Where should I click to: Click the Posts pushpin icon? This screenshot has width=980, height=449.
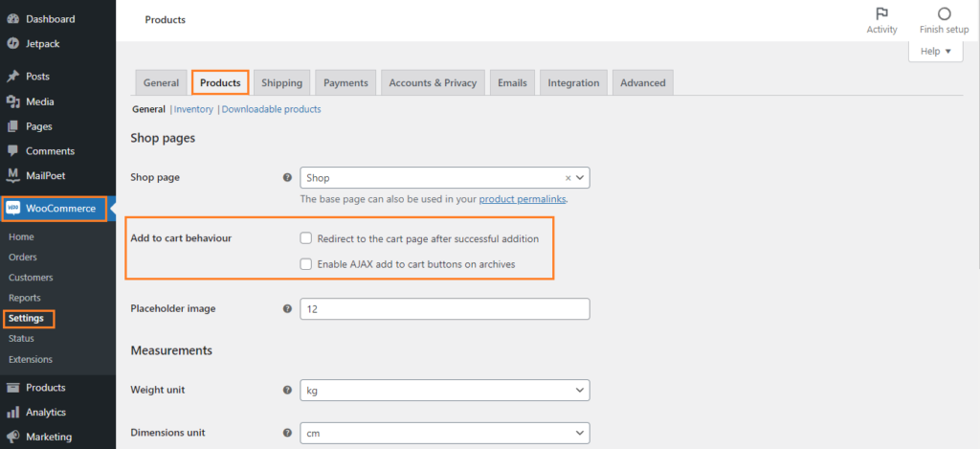point(13,77)
